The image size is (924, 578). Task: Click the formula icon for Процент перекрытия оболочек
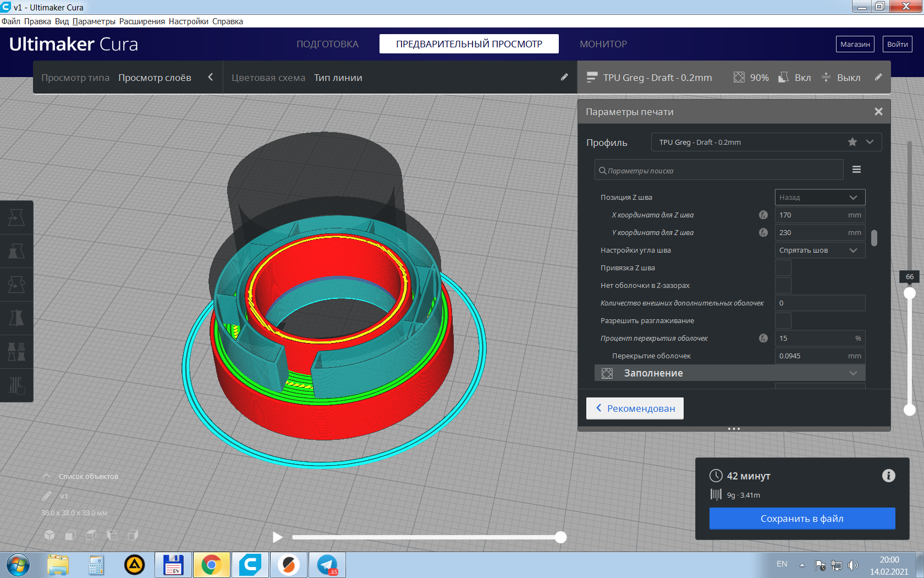tap(763, 338)
